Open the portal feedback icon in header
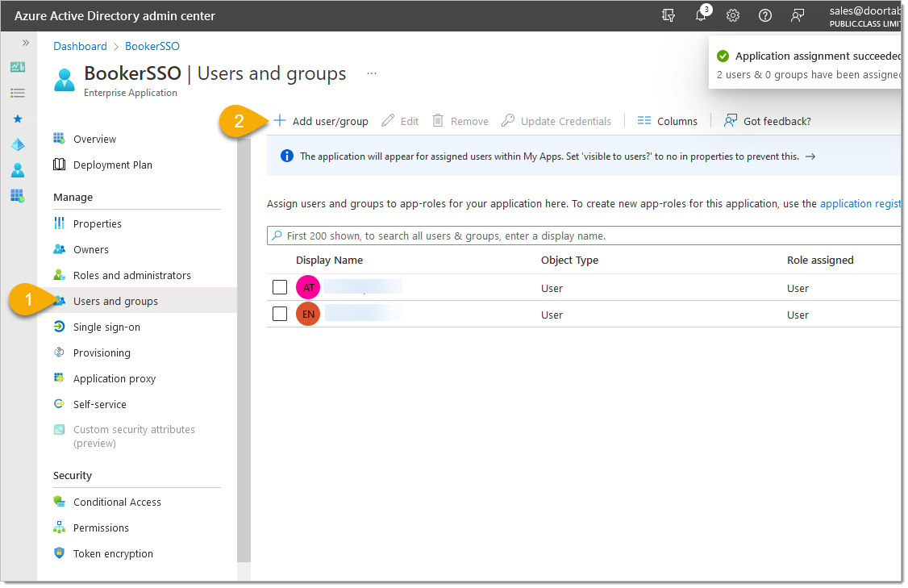The height and width of the screenshot is (588, 908). pyautogui.click(x=797, y=15)
